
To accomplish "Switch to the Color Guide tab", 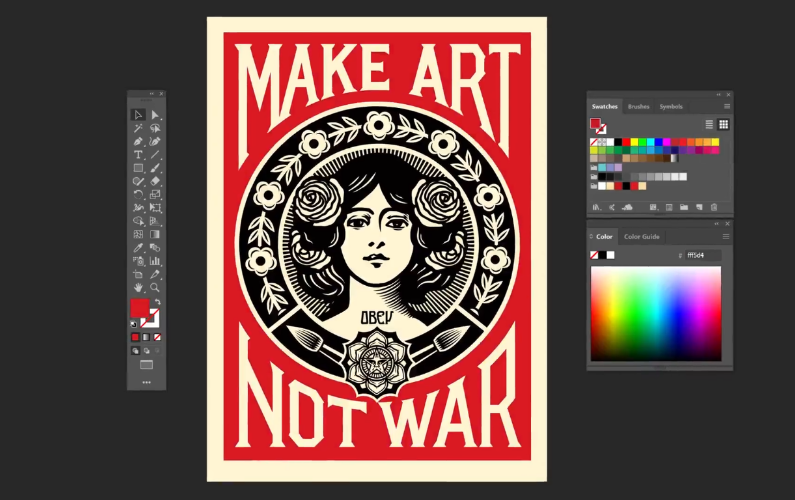I will [641, 237].
